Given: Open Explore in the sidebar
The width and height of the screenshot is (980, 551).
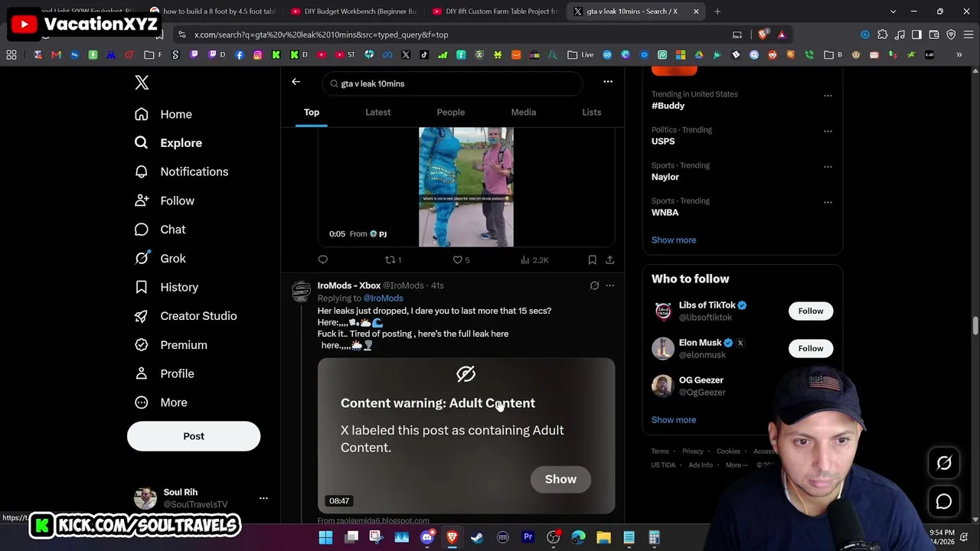Looking at the screenshot, I should (168, 143).
